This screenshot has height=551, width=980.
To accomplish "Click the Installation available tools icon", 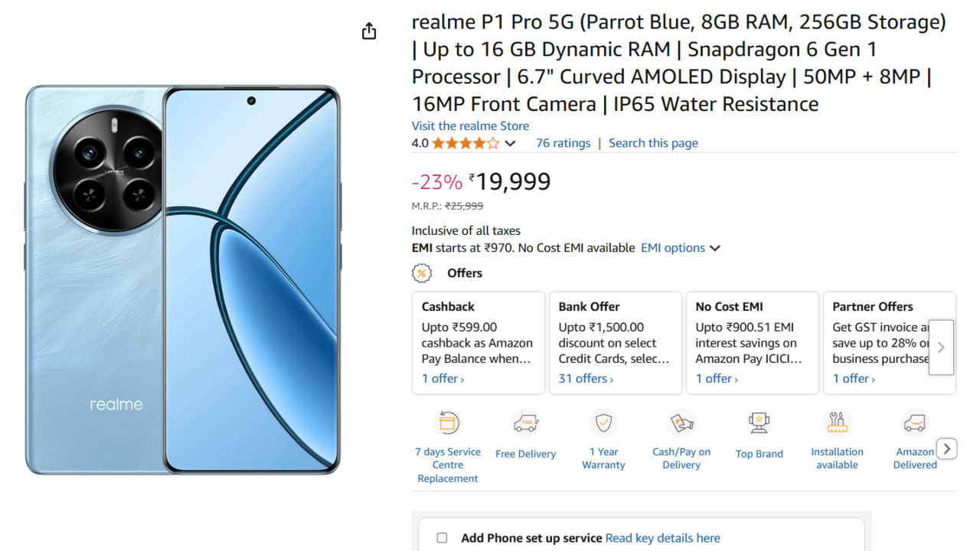I will click(x=837, y=422).
